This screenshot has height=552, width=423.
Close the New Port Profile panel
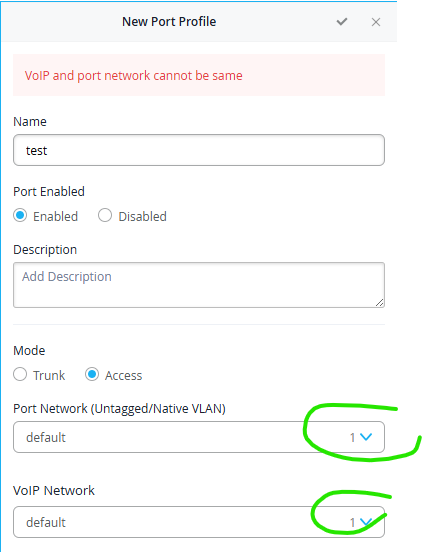[376, 22]
